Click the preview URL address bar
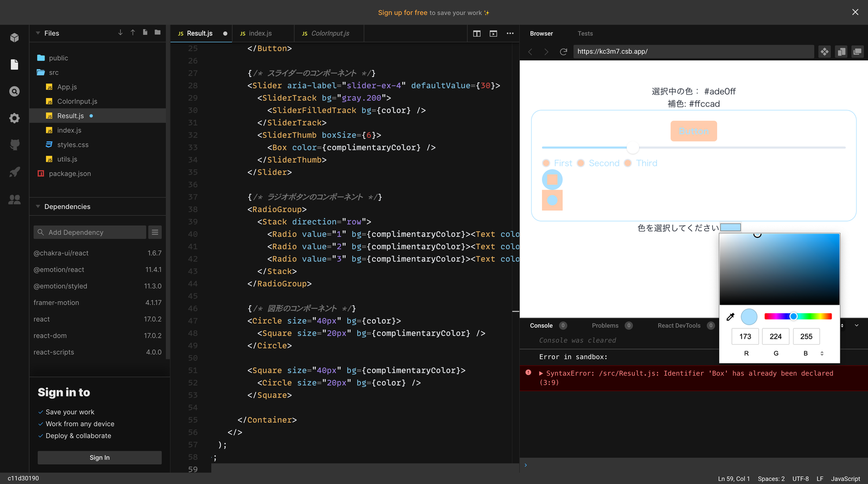 point(694,51)
